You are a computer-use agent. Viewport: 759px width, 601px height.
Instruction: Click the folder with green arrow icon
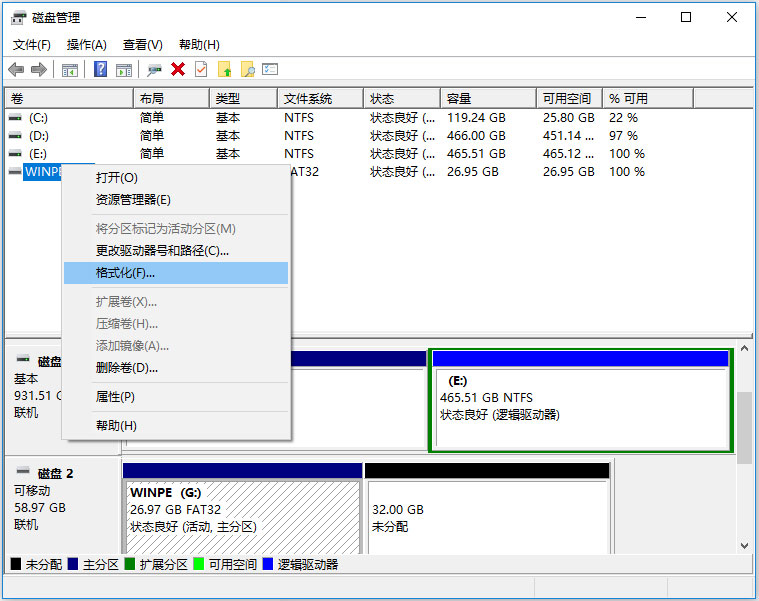coord(225,69)
